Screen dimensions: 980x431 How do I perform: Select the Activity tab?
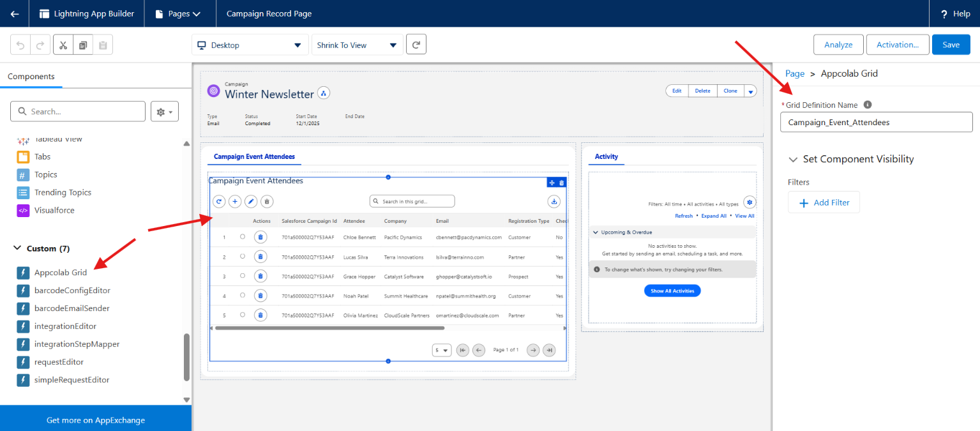click(x=607, y=156)
